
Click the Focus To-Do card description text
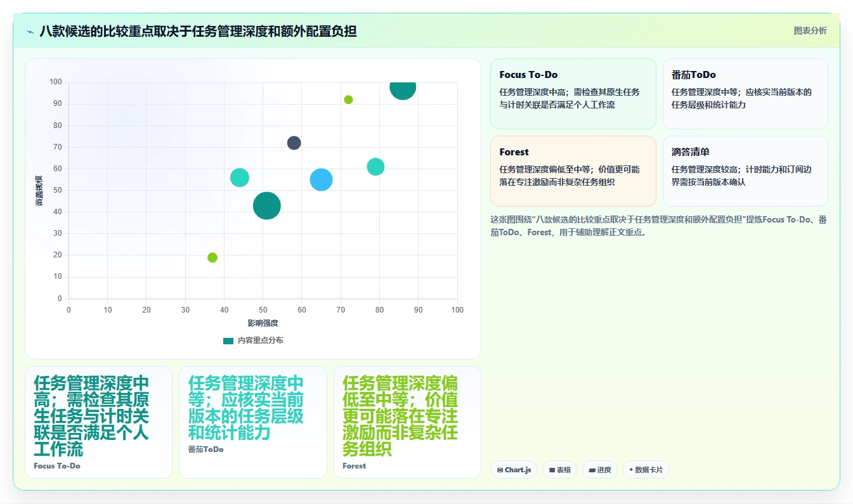[x=570, y=98]
